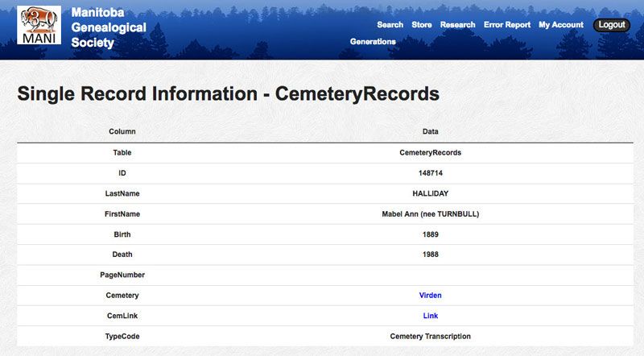This screenshot has width=644, height=356.
Task: Click the 'Data' table header
Action: (x=430, y=131)
